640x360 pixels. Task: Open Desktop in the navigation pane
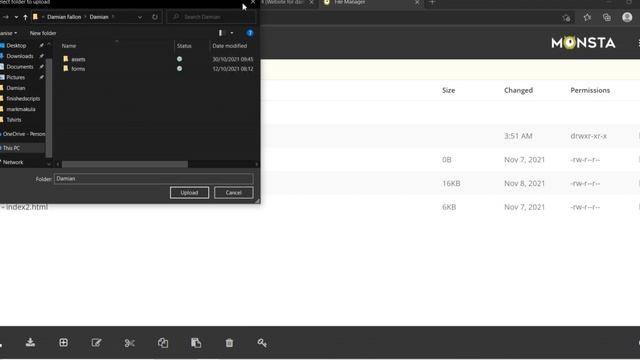(16, 46)
